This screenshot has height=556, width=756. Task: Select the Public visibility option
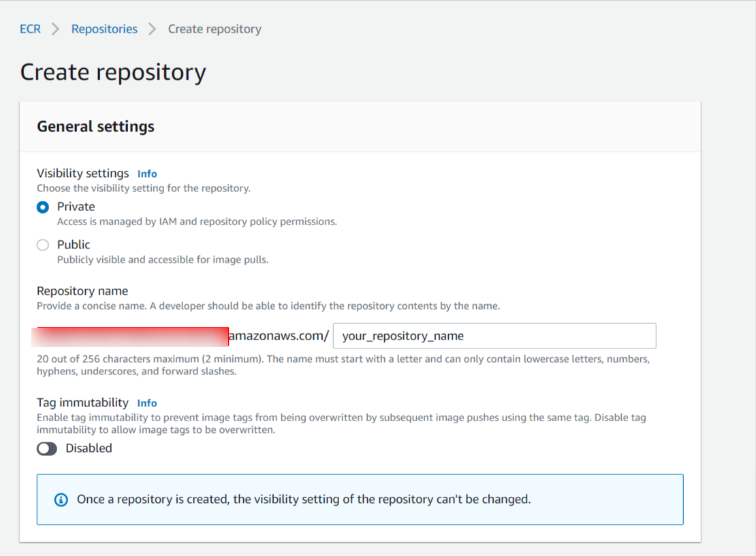coord(42,245)
